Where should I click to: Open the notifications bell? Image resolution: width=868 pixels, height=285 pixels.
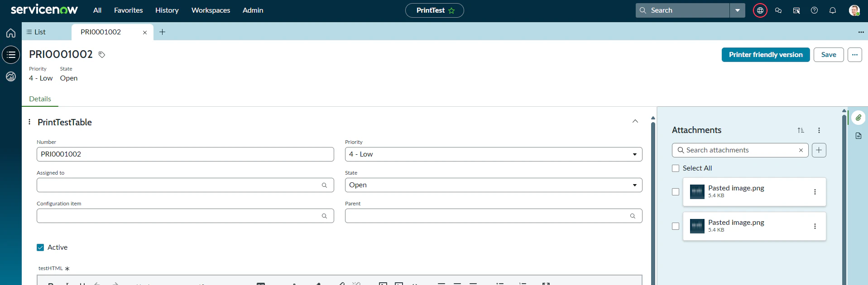(x=833, y=10)
